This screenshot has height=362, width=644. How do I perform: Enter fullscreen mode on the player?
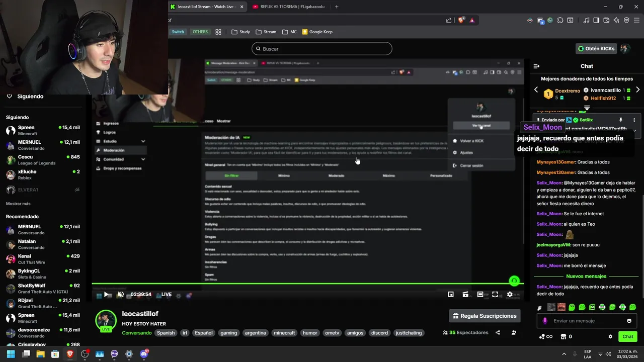pos(495,294)
